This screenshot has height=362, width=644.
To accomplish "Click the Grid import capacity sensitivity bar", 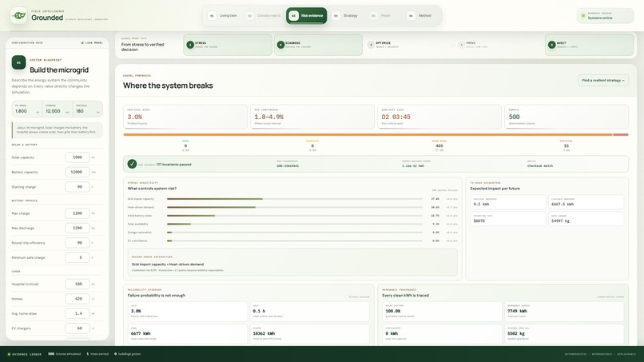I will (295, 199).
